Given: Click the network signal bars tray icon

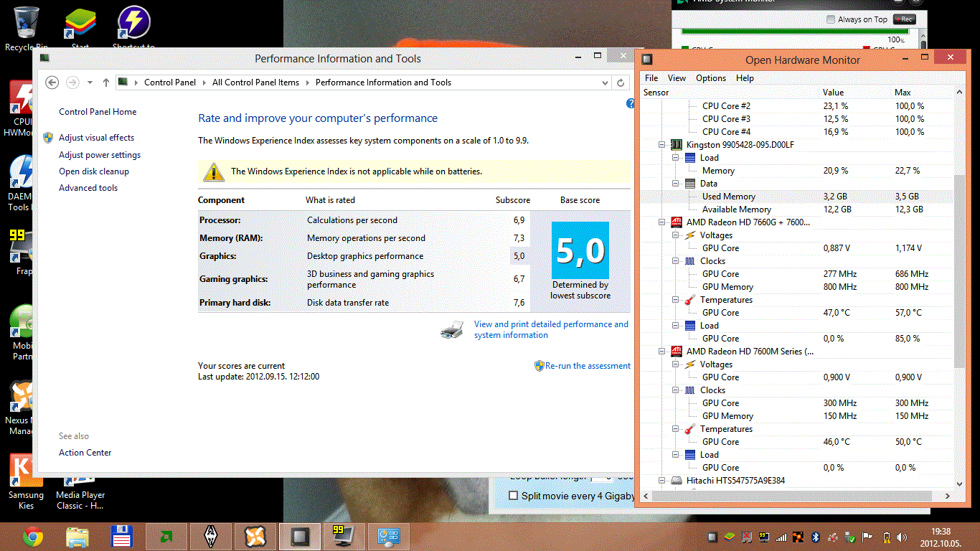Looking at the screenshot, I should pyautogui.click(x=781, y=537).
